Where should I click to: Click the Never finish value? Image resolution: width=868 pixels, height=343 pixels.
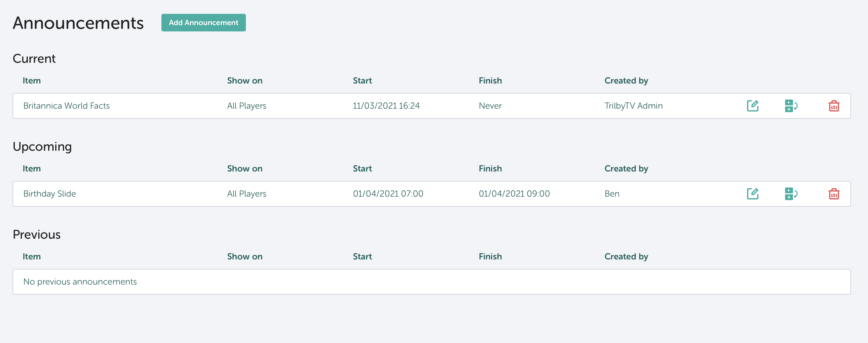click(490, 106)
